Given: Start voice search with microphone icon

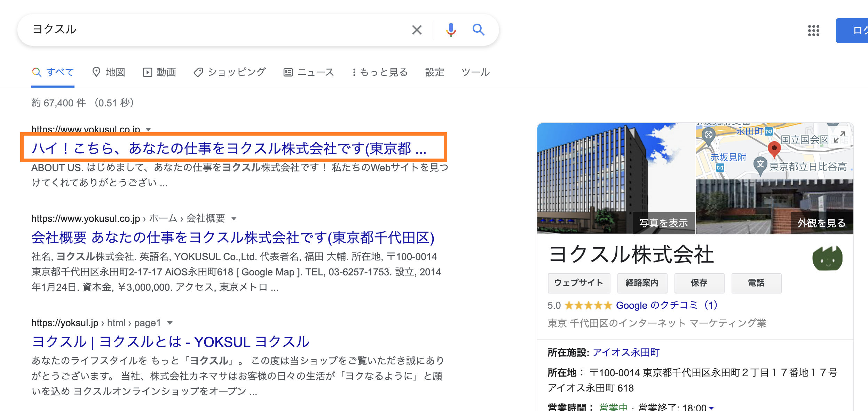Looking at the screenshot, I should pos(451,30).
